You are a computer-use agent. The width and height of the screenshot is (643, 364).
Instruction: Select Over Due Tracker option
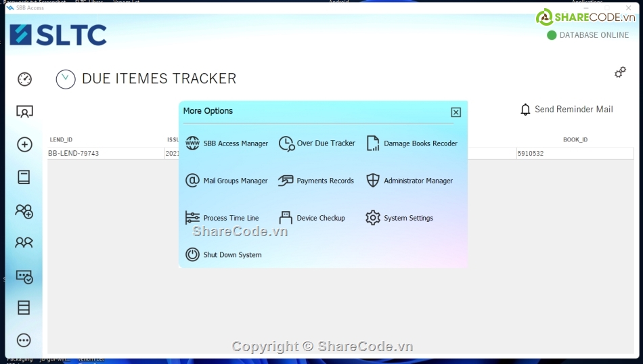coord(317,143)
